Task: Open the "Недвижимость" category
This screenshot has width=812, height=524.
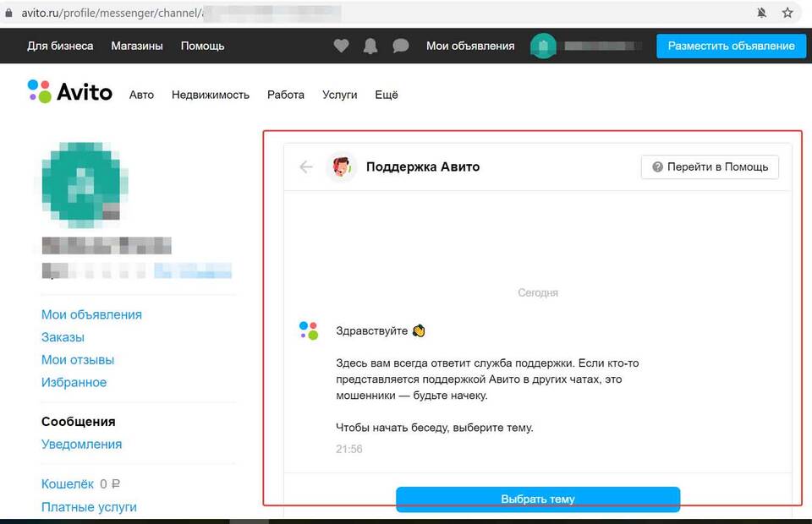Action: (211, 95)
